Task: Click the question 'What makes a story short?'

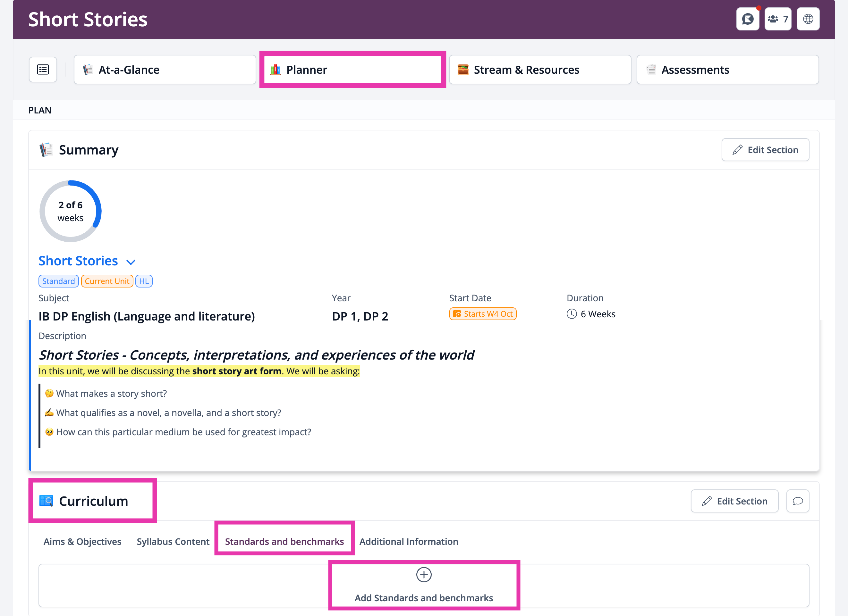Action: tap(111, 394)
